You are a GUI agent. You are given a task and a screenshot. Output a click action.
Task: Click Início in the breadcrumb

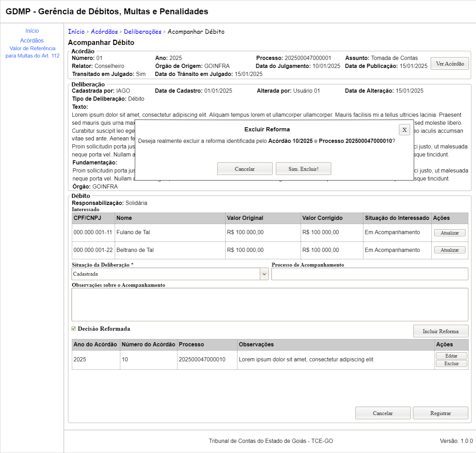pos(76,32)
